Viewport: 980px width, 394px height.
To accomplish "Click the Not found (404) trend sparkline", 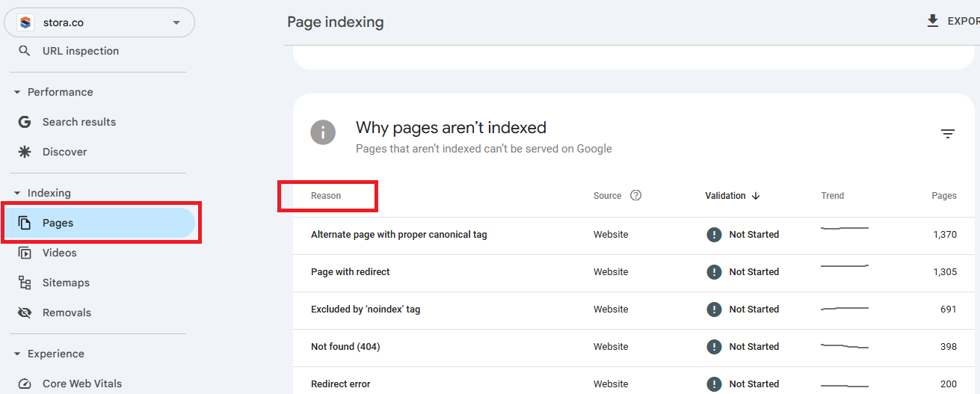I will click(x=844, y=346).
